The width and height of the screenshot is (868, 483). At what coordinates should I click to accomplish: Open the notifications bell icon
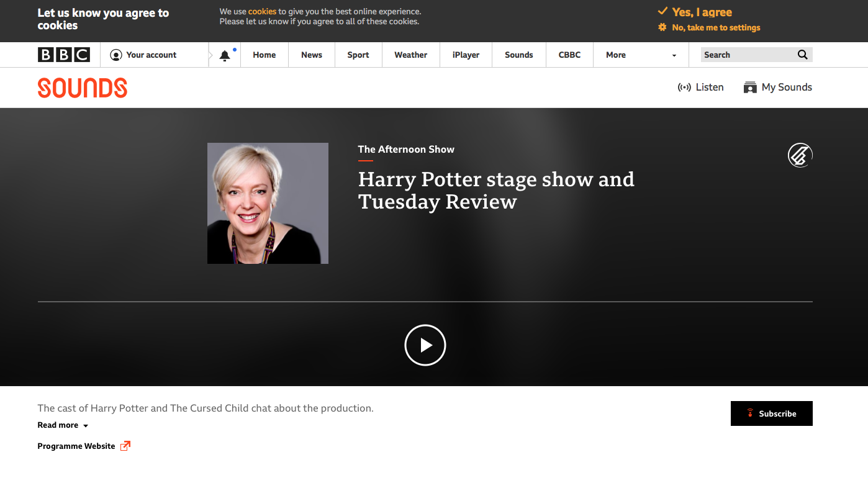[x=225, y=55]
